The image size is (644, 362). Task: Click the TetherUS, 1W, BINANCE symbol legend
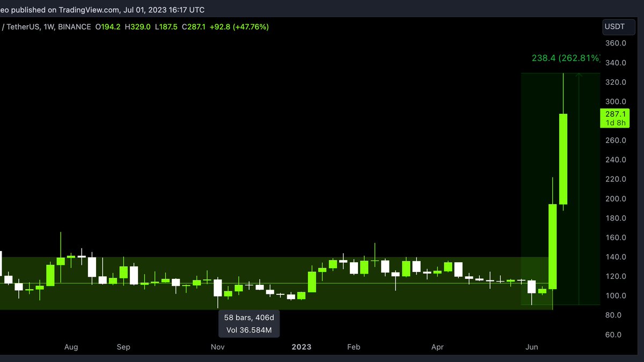pyautogui.click(x=48, y=26)
